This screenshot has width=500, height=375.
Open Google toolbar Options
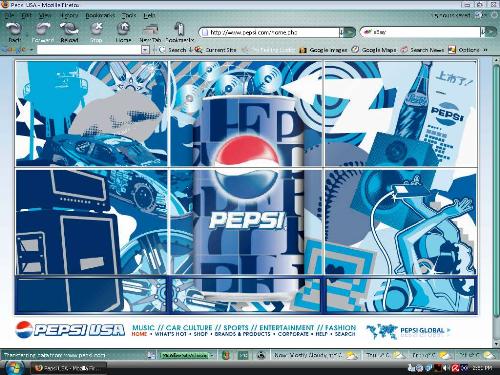[x=464, y=50]
